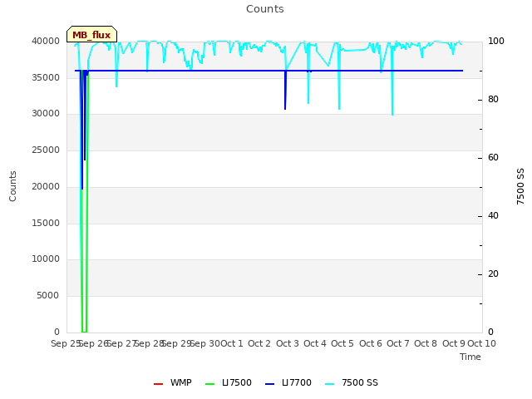Image resolution: width=532 pixels, height=399 pixels.
Task: Click the cyan spike dropping near Oct 7
Action: (392, 80)
